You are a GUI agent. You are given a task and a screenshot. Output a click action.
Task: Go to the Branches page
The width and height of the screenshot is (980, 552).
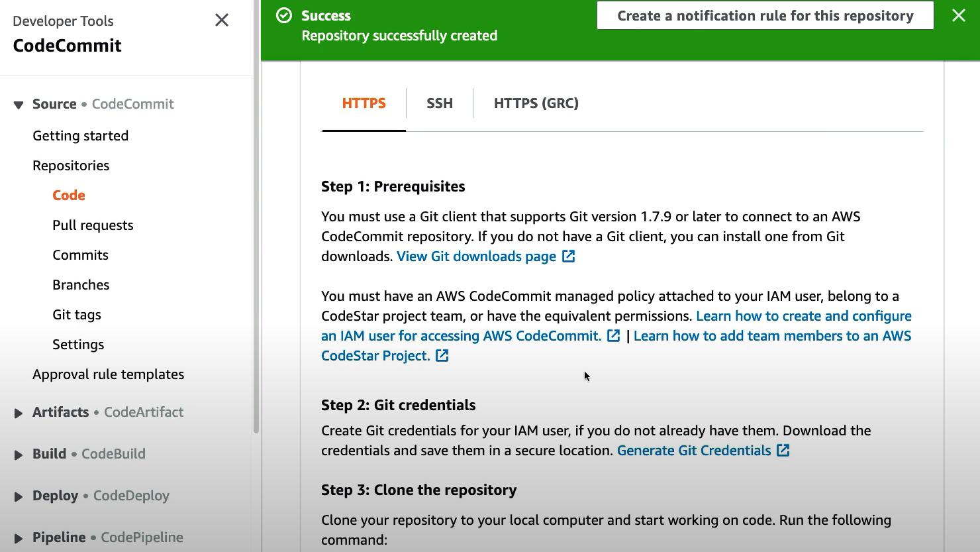click(81, 284)
